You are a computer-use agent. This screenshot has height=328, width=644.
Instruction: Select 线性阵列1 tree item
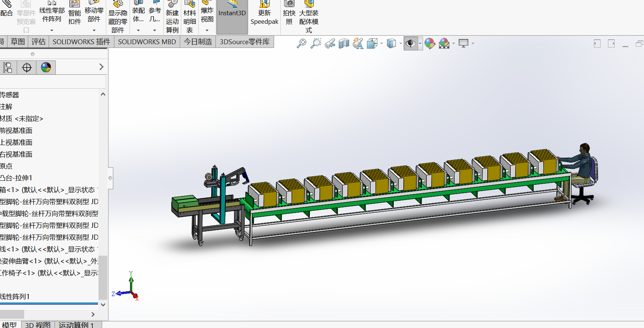pyautogui.click(x=15, y=297)
